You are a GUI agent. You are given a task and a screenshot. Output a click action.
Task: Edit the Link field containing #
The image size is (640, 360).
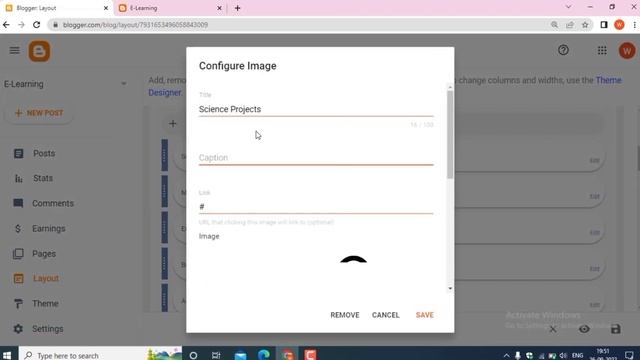316,207
